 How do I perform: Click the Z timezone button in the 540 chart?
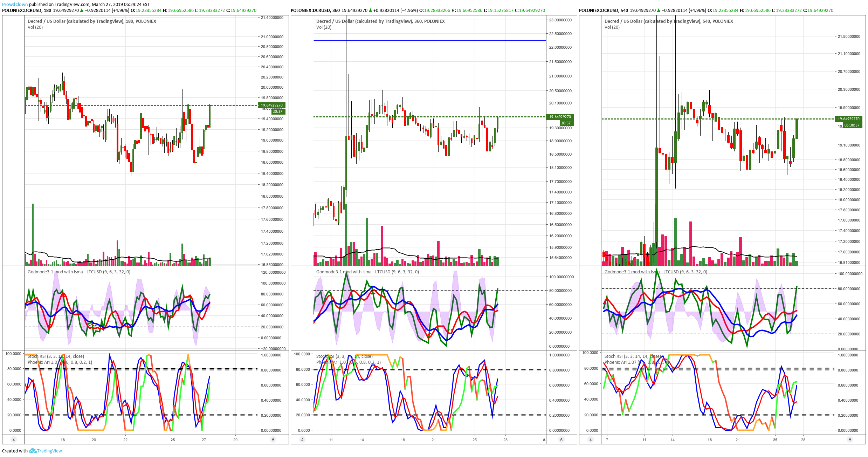pyautogui.click(x=591, y=439)
